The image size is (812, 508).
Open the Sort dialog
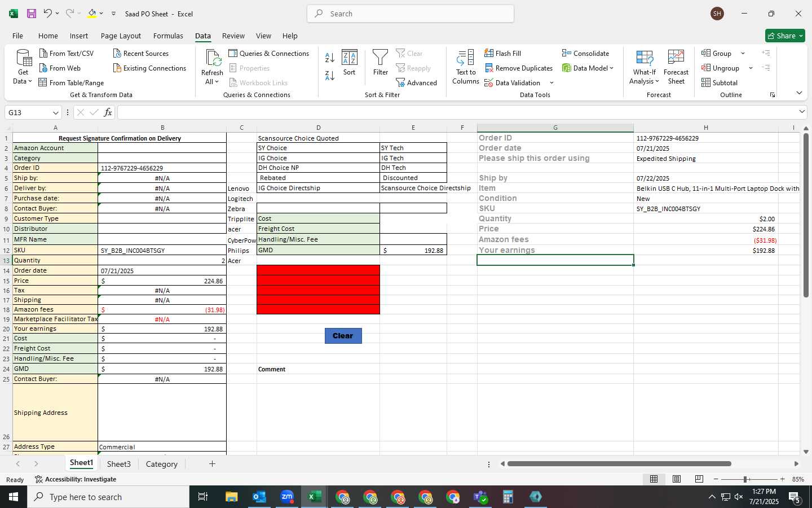click(x=350, y=62)
